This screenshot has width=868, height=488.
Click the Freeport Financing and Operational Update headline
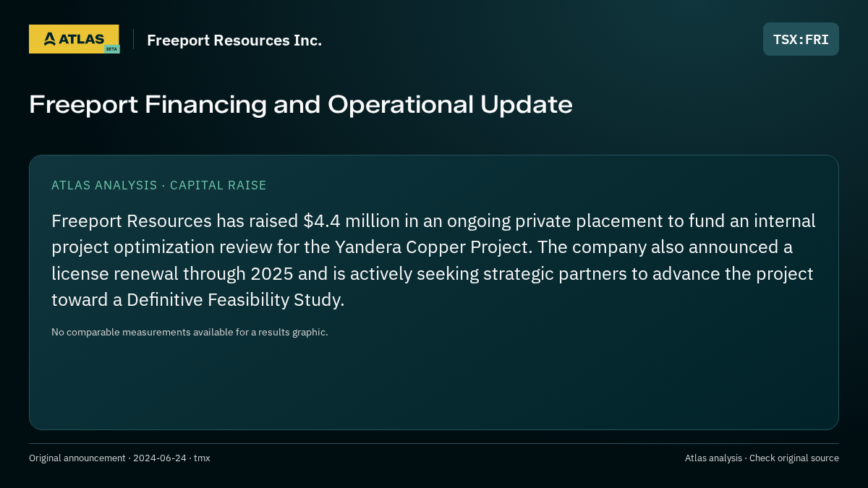click(301, 105)
